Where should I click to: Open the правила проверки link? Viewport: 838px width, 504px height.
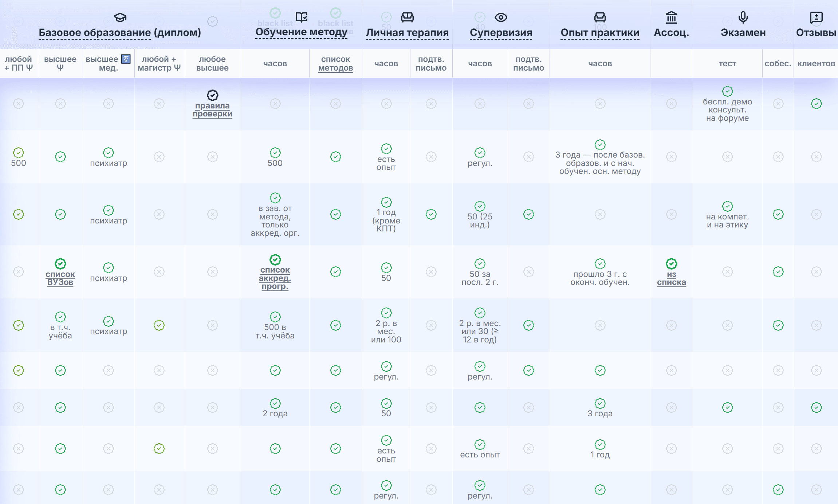click(212, 110)
